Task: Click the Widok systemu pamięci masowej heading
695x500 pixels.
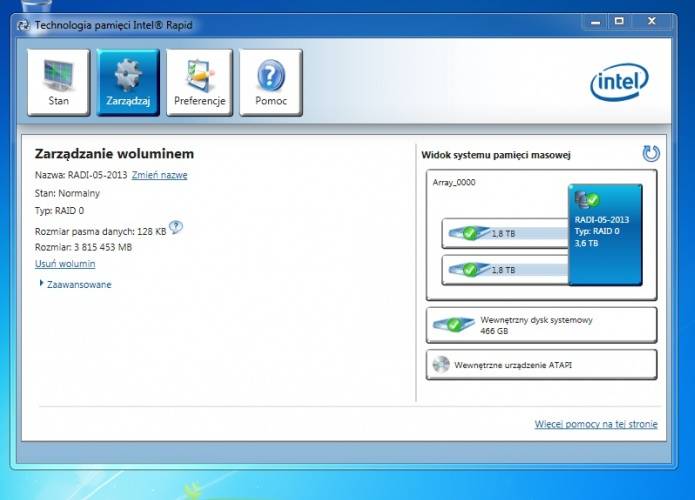Action: tap(496, 155)
